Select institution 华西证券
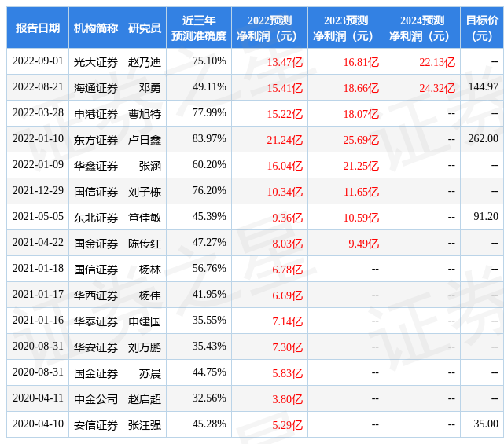Screen dimensions: 504x444 [96, 296]
